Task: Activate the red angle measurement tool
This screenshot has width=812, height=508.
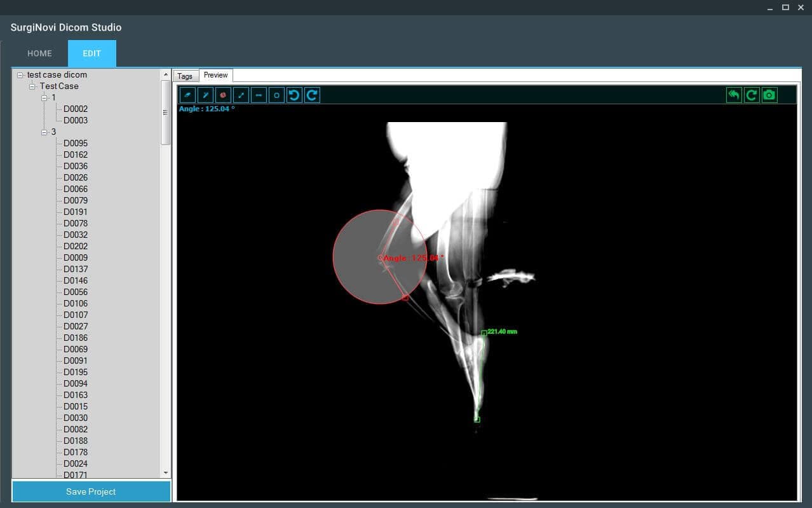Action: [222, 95]
